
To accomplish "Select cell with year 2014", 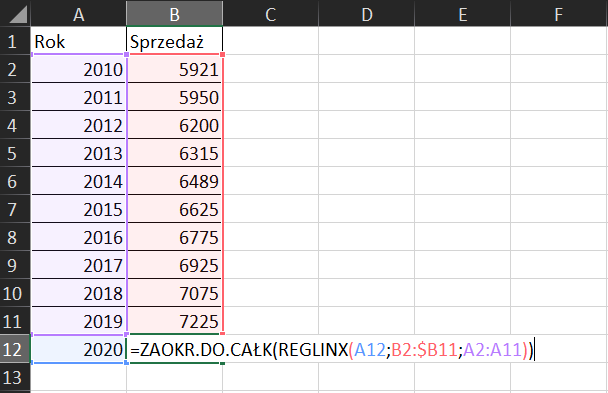I will point(79,181).
